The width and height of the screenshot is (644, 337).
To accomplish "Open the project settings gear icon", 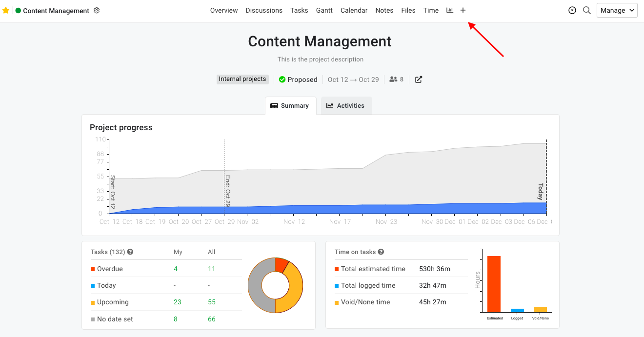I will coord(96,10).
